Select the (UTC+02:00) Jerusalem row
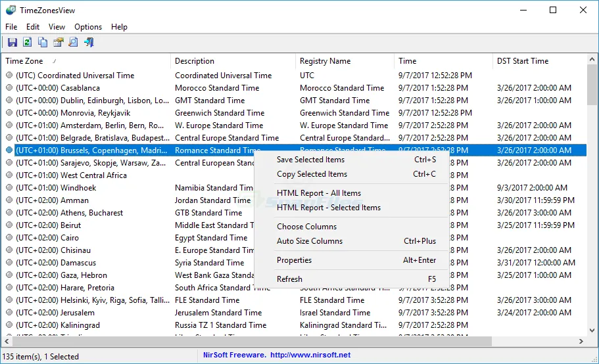The height and width of the screenshot is (364, 599). 294,313
